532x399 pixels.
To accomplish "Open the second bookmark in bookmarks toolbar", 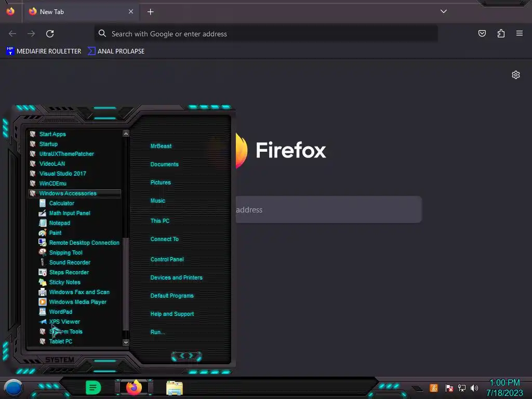I will point(116,51).
